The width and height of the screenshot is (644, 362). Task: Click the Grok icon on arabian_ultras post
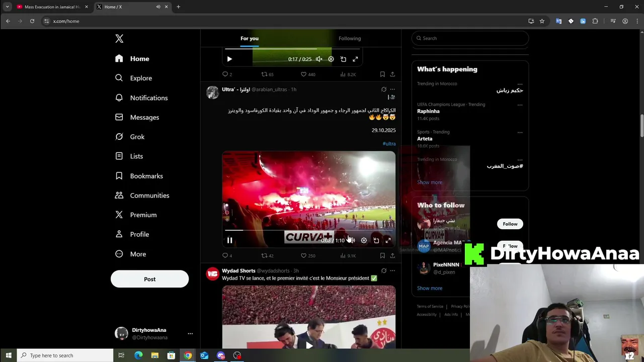click(x=384, y=89)
